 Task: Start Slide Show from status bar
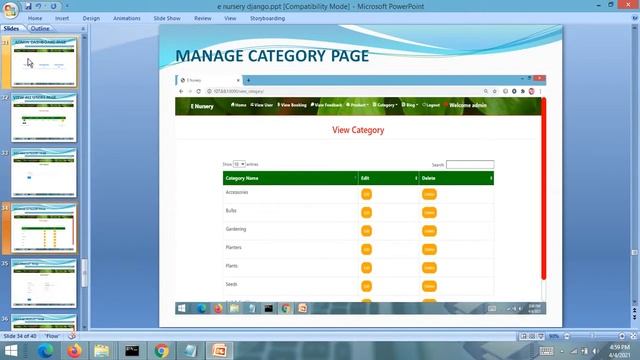541,336
